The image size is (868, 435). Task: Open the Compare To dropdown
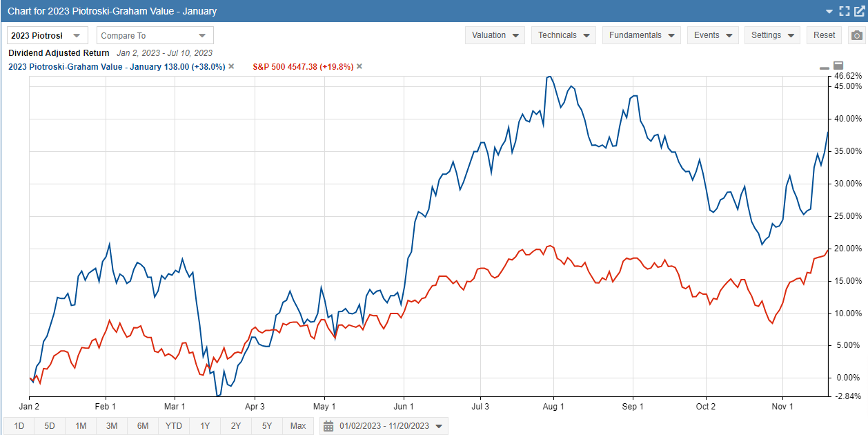point(155,35)
